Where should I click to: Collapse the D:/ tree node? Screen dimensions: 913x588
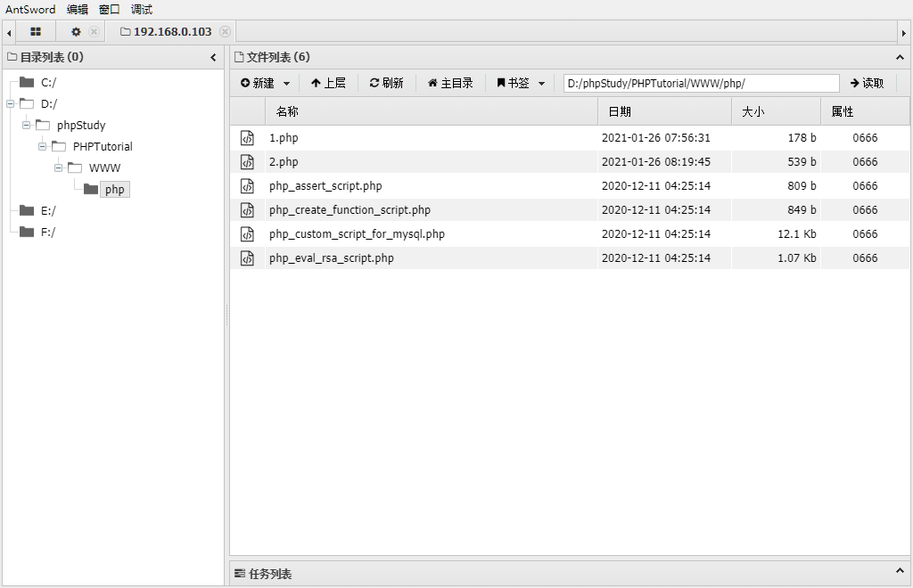[10, 104]
